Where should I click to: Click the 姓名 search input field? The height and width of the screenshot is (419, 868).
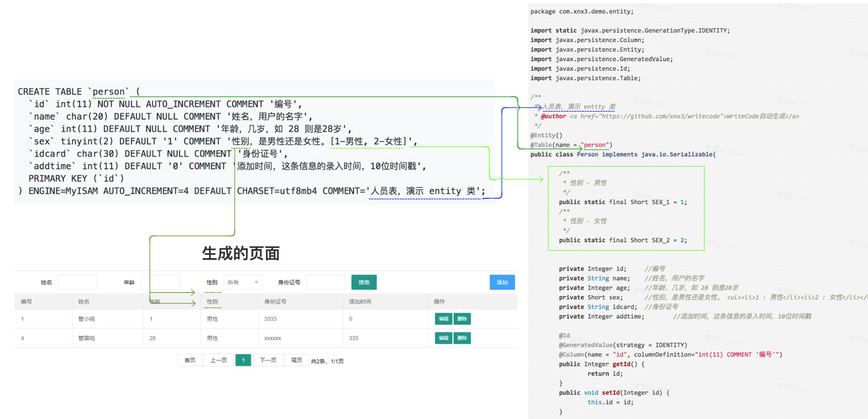(78, 282)
